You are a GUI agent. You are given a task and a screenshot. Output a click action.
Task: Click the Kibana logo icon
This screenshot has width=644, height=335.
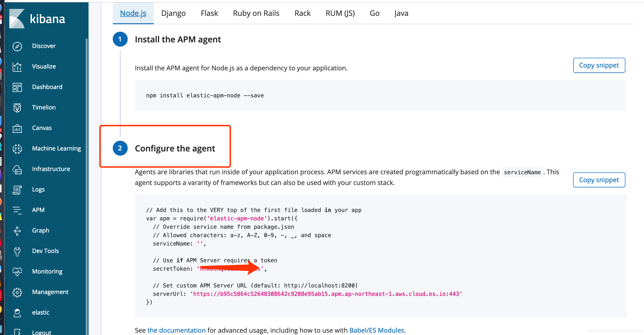[x=17, y=18]
